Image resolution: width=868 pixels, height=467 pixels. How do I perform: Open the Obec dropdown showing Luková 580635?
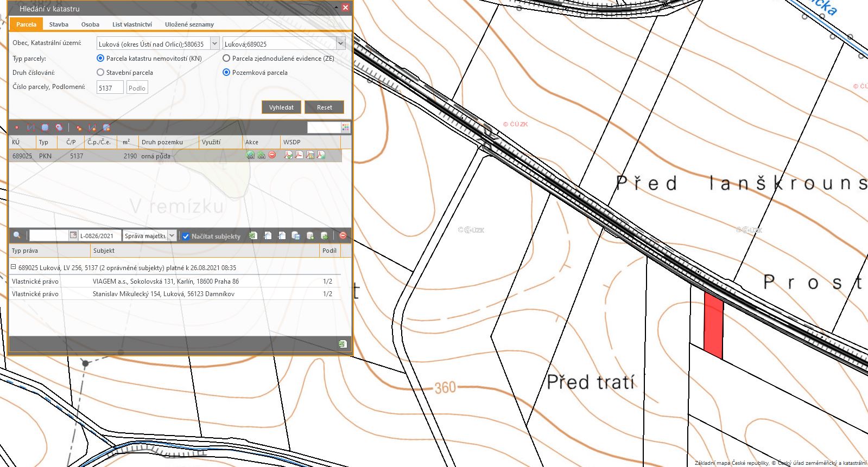point(214,44)
